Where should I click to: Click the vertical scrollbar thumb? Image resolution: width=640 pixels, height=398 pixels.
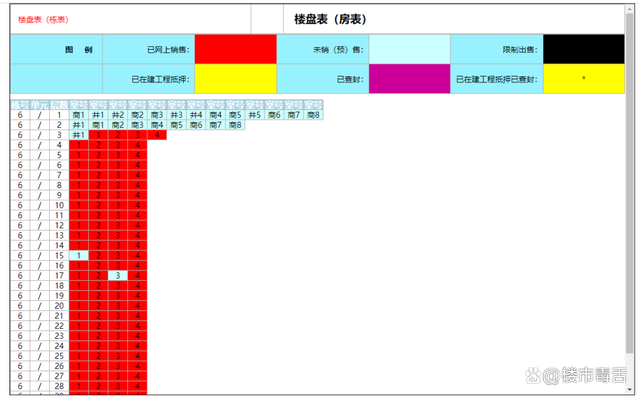pyautogui.click(x=629, y=184)
